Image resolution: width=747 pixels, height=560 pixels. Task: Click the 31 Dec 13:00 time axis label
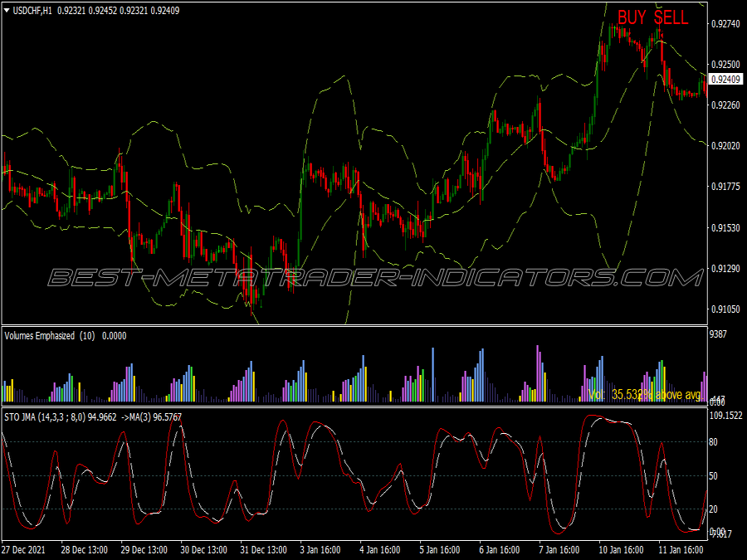pyautogui.click(x=263, y=549)
